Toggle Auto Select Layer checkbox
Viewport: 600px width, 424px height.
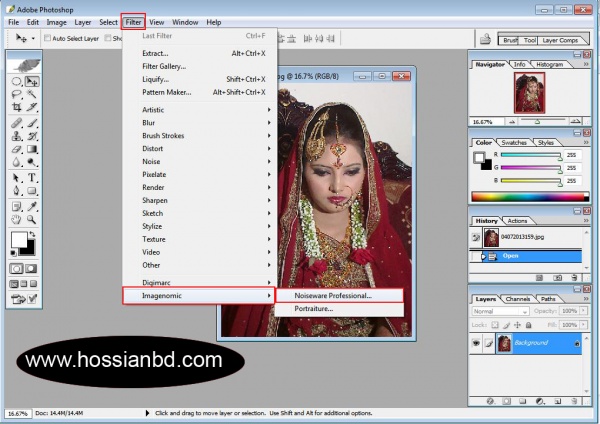47,38
